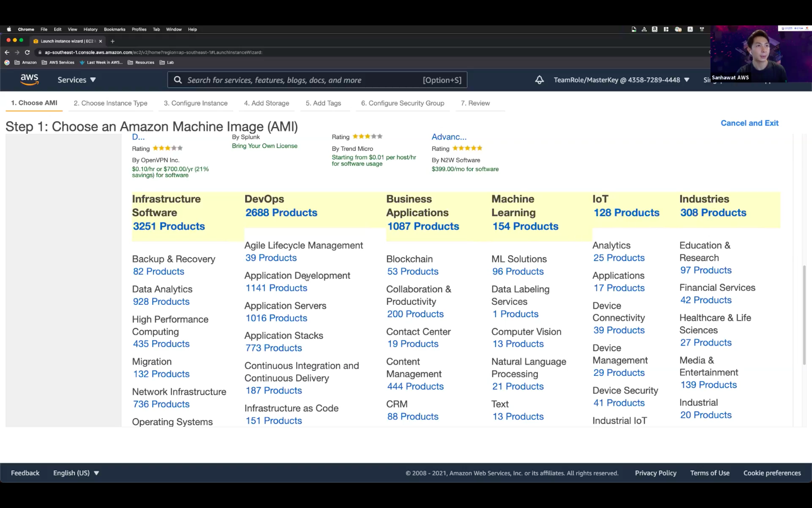Open DevOps 2688 Products link
The image size is (812, 508).
(x=281, y=213)
